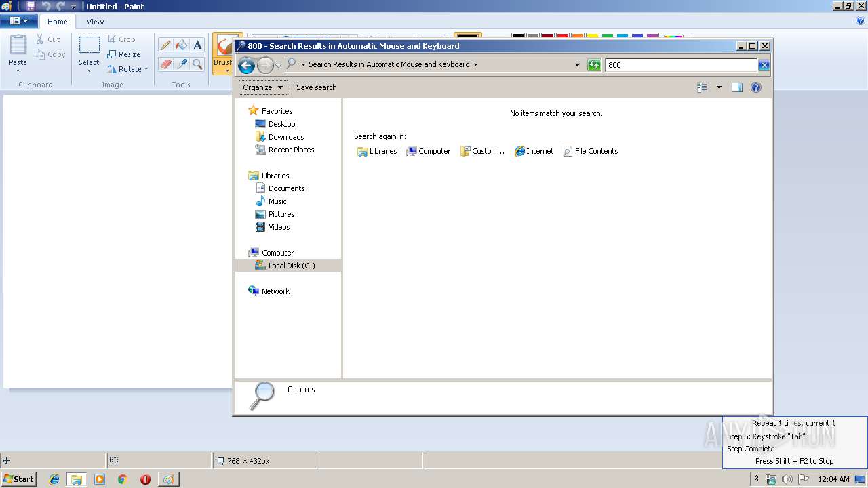The width and height of the screenshot is (868, 488).
Task: Open Music library in navigation pane
Action: pyautogui.click(x=271, y=201)
